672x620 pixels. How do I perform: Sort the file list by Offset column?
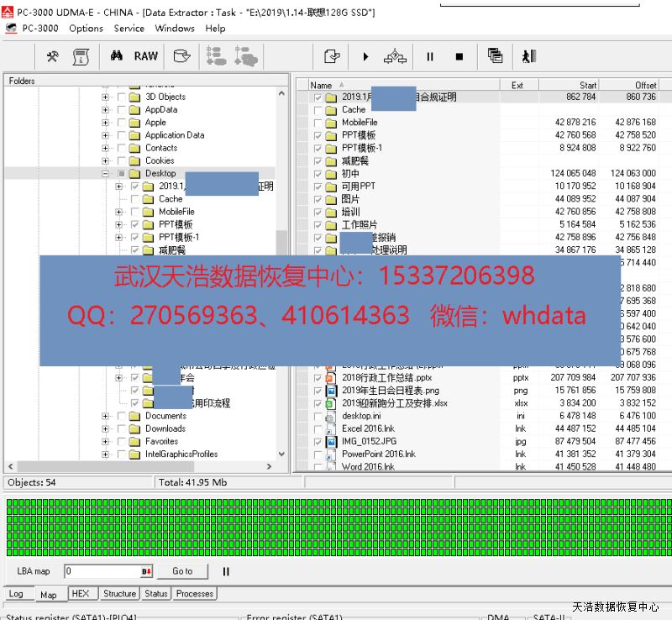coord(645,85)
